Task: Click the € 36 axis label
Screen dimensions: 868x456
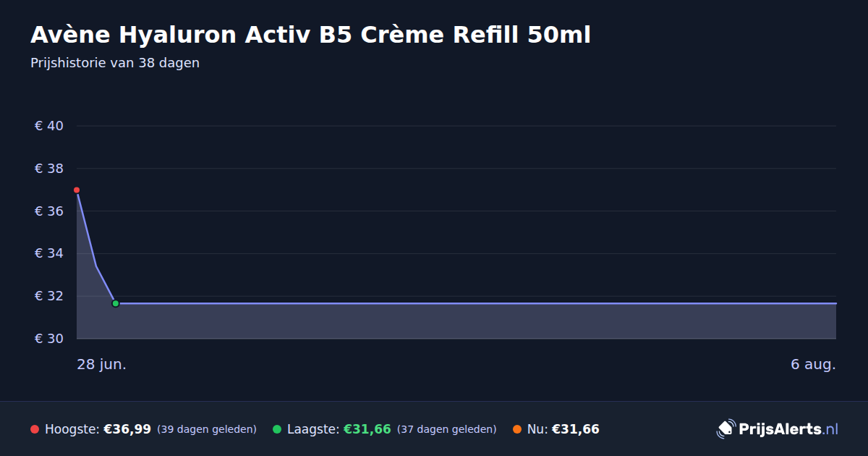Action: [49, 211]
